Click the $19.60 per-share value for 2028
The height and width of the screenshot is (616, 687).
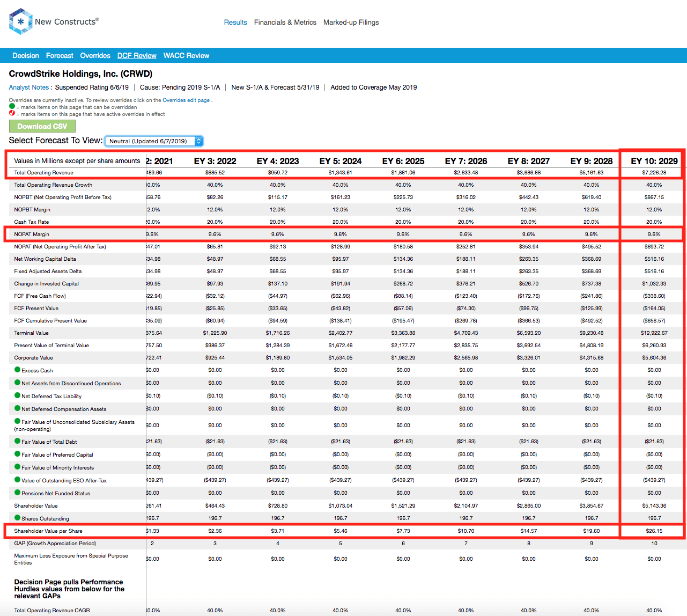[592, 531]
